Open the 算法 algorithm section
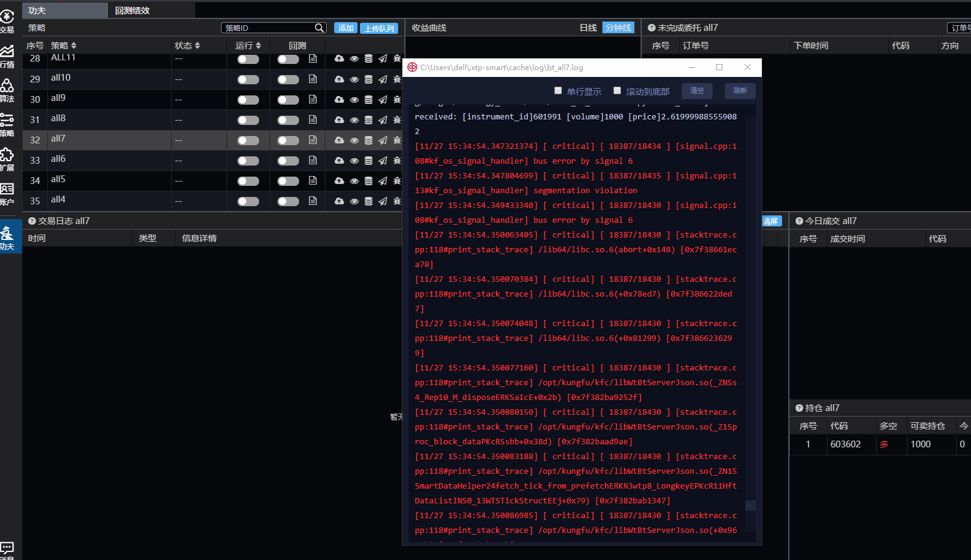The height and width of the screenshot is (560, 971). click(x=7, y=90)
